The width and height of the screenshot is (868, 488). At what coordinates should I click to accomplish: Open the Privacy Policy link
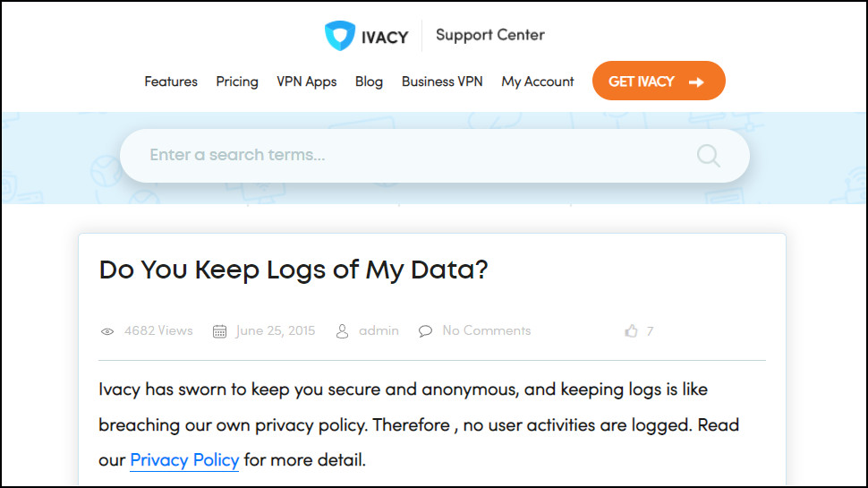[184, 460]
